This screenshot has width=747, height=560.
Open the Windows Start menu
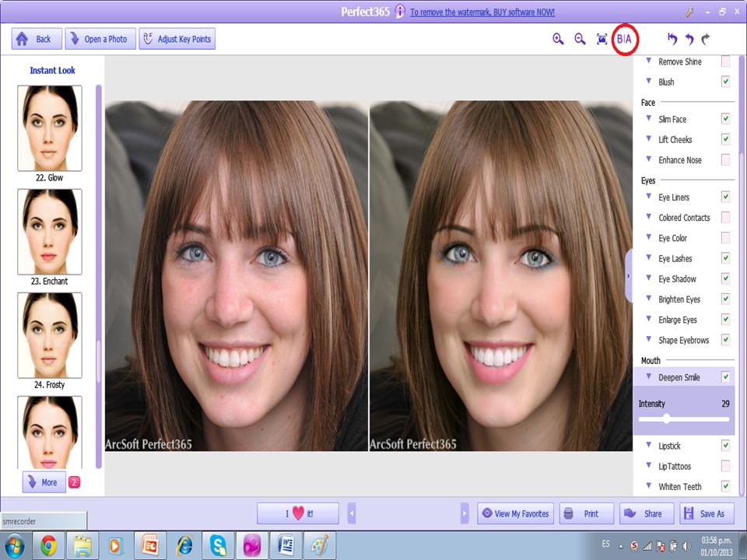14,545
